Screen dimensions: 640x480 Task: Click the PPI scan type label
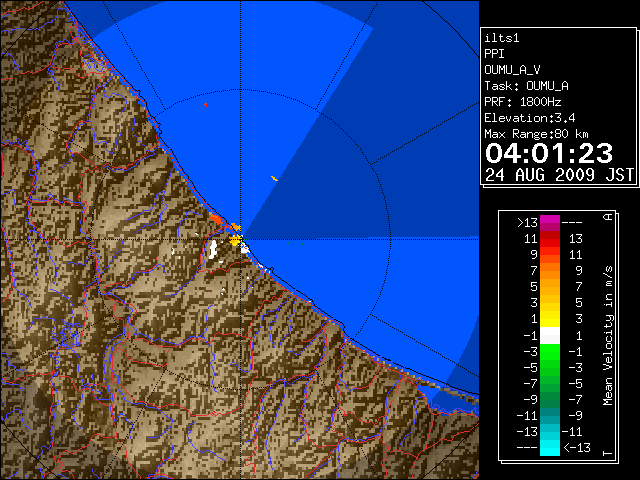[494, 54]
